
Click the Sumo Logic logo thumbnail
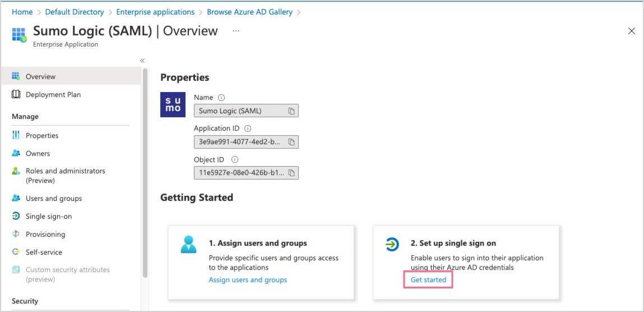173,104
